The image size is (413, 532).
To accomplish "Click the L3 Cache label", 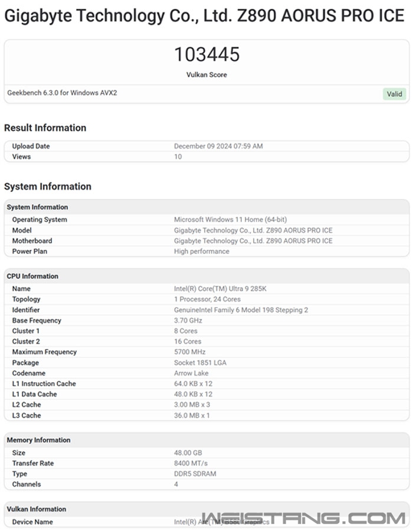I will pyautogui.click(x=27, y=416).
